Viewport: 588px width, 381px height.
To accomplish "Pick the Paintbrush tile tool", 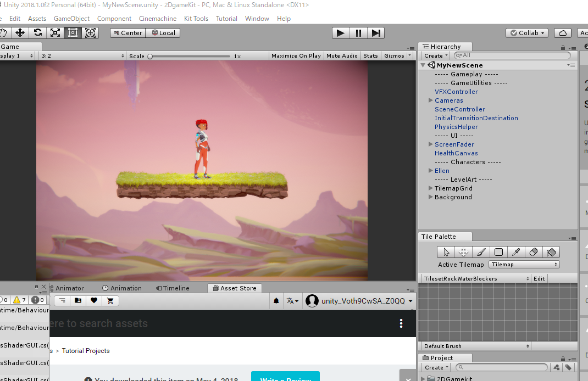I will [x=481, y=252].
